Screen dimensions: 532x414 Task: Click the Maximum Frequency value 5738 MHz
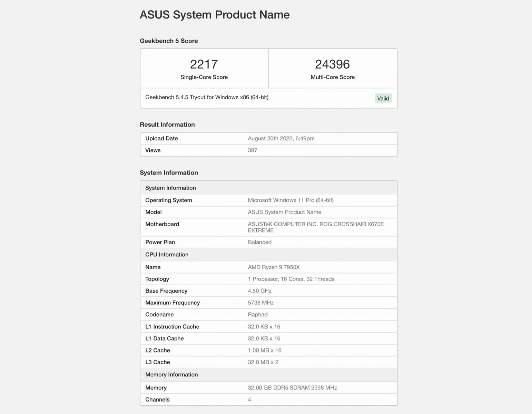tap(260, 303)
